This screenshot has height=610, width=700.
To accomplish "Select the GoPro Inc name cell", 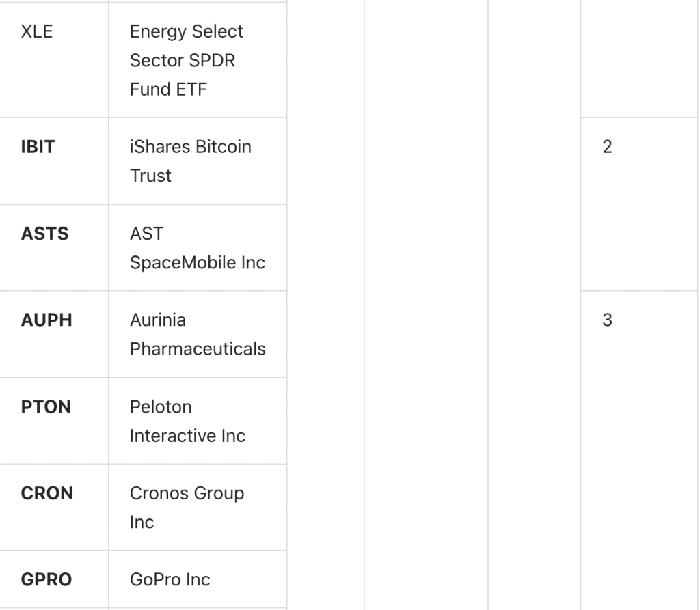I will coord(170,579).
